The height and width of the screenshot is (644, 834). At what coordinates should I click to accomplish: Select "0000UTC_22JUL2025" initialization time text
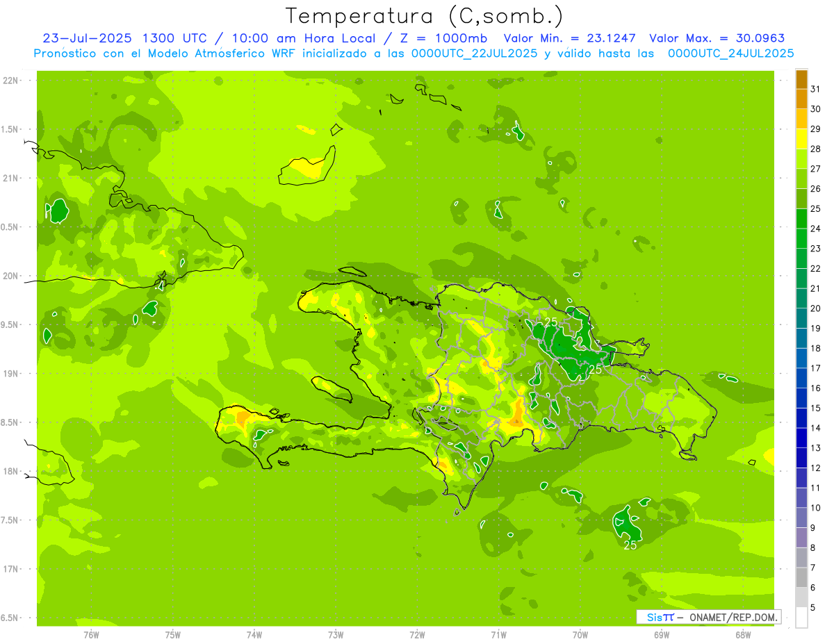(474, 53)
